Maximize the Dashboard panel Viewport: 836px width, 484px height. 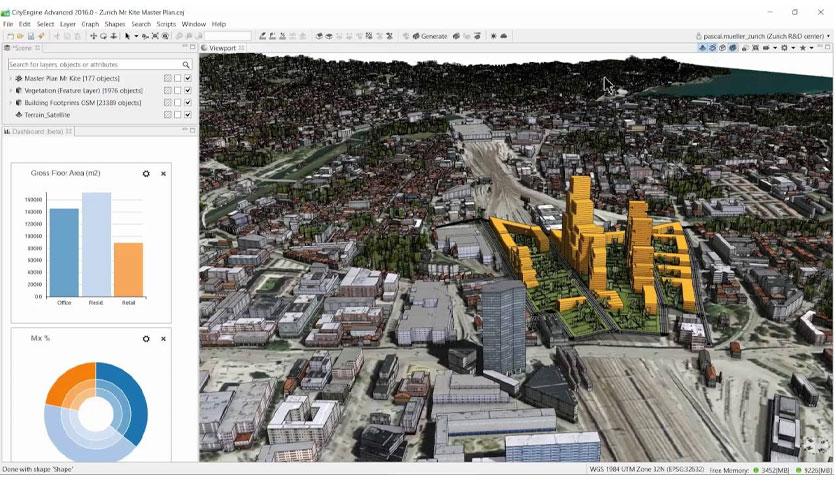(x=192, y=131)
